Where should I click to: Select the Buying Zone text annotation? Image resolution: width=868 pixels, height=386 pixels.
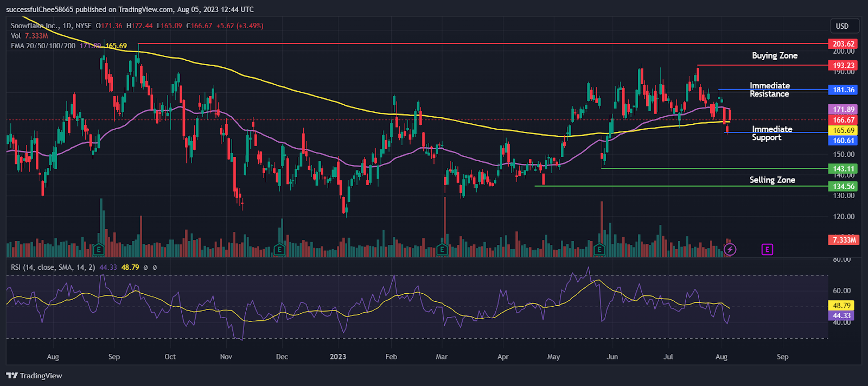[x=775, y=55]
